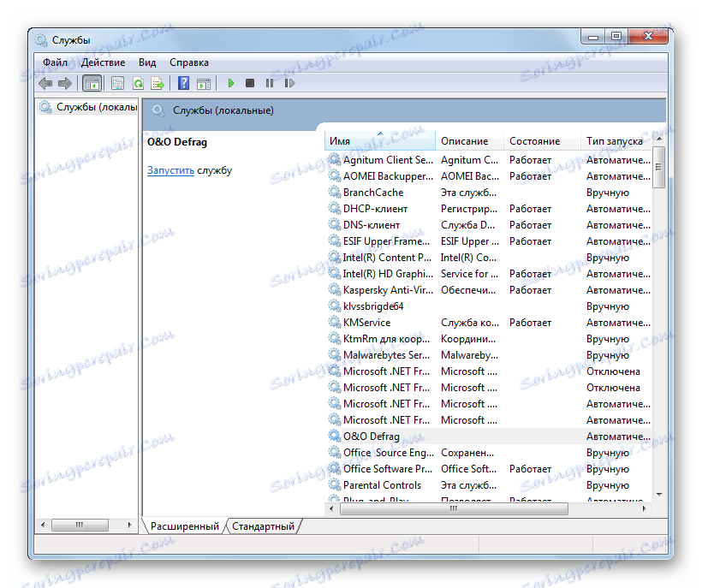Click Работает status of KMService row

pyautogui.click(x=530, y=322)
